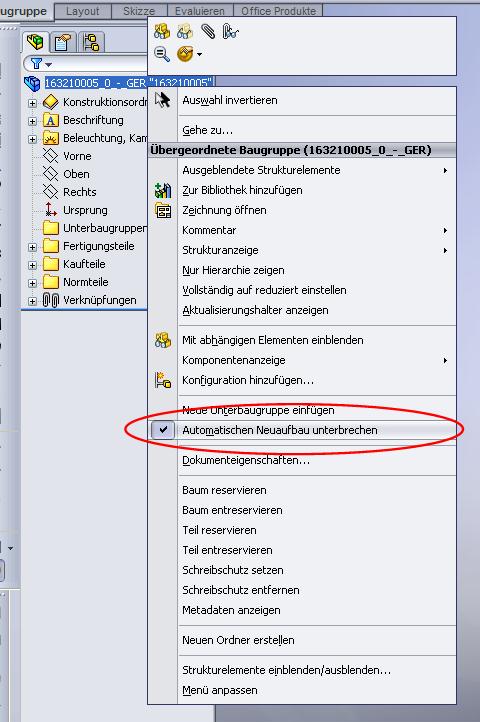Click the magnifier zoom-to-selection icon
This screenshot has height=722, width=480.
(x=162, y=54)
